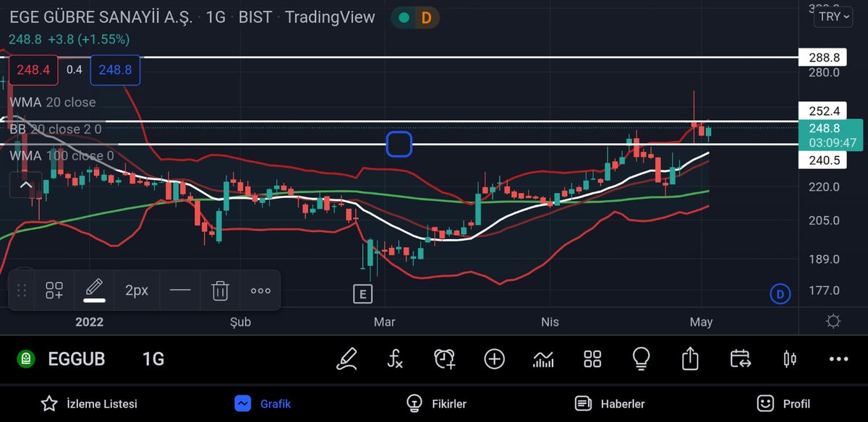The height and width of the screenshot is (422, 868).
Task: Select the WMA 100 close indicator
Action: [61, 155]
